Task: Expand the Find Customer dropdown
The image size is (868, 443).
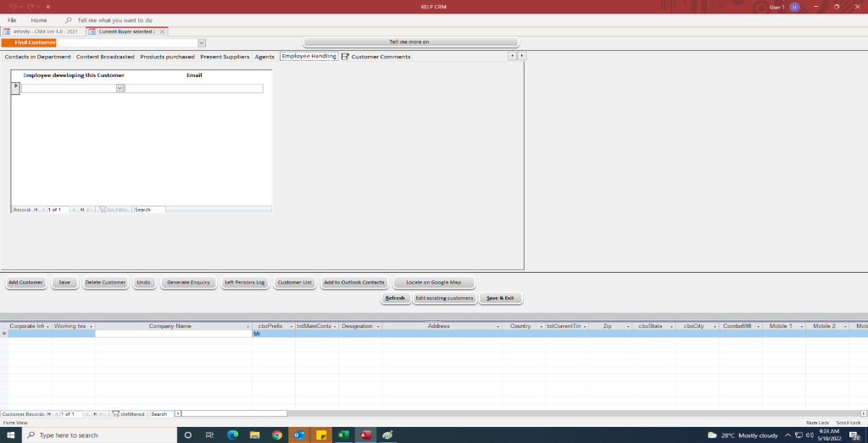Action: pos(202,42)
